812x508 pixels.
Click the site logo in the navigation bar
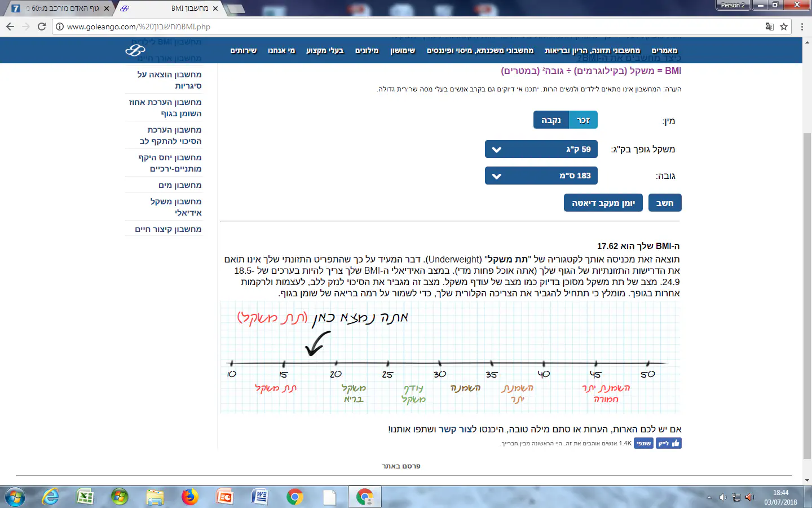point(135,51)
